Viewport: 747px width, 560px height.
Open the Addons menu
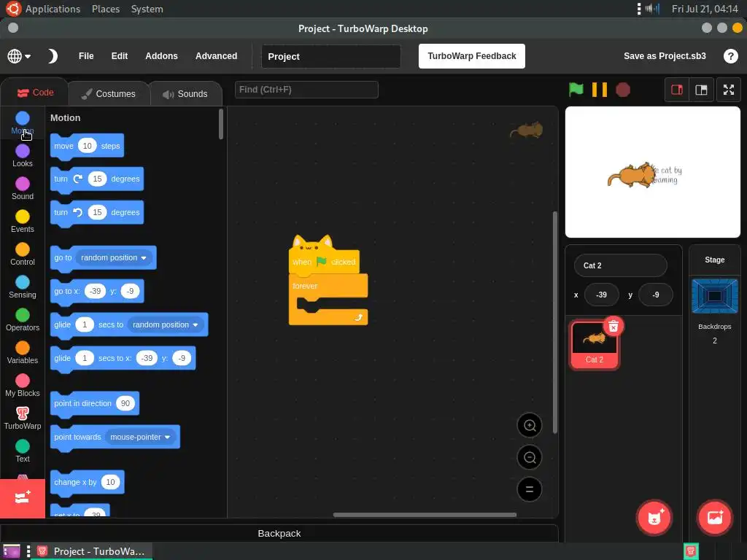161,56
